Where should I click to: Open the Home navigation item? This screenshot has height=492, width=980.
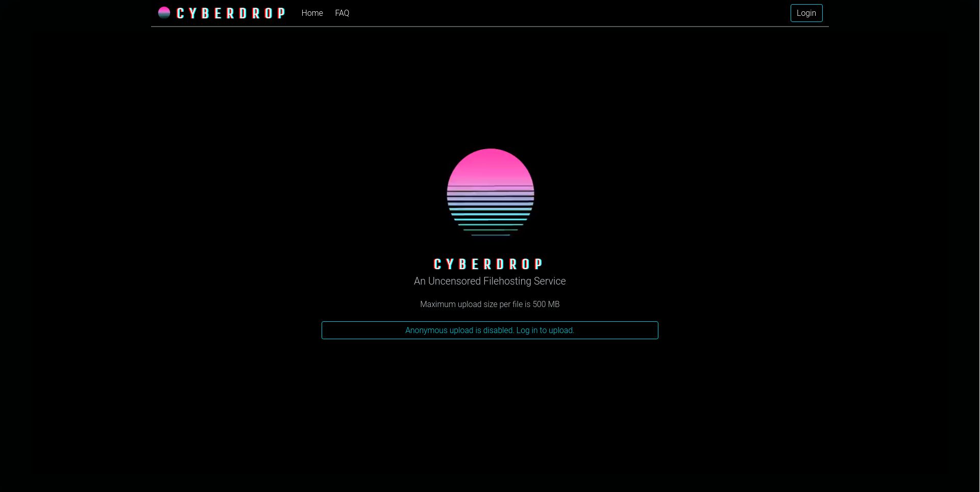(312, 13)
